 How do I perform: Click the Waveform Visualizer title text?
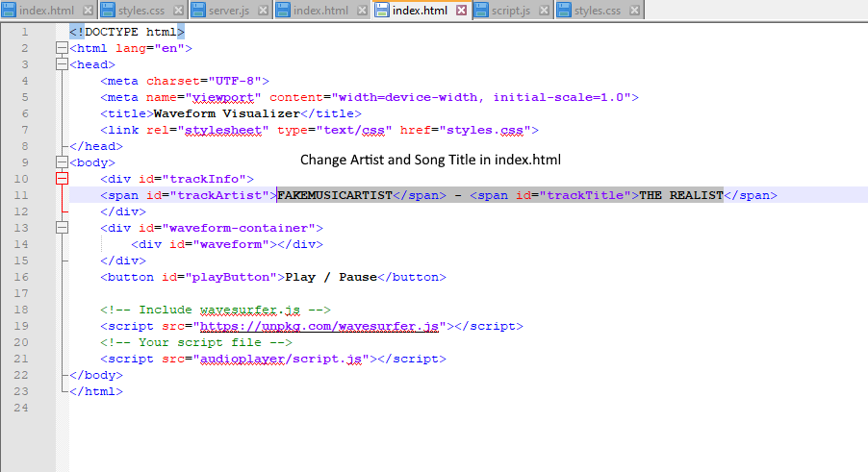pyautogui.click(x=226, y=113)
